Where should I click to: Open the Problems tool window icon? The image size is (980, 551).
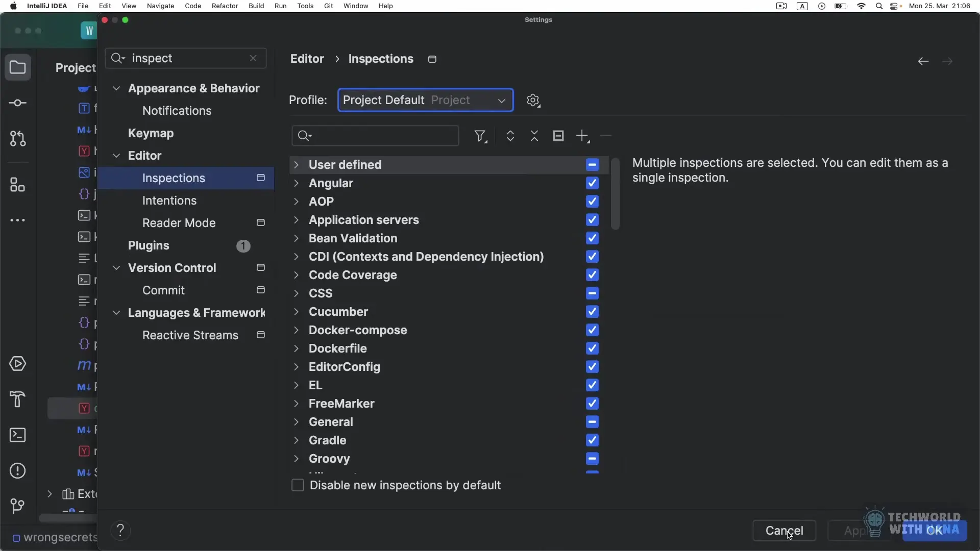point(18,470)
